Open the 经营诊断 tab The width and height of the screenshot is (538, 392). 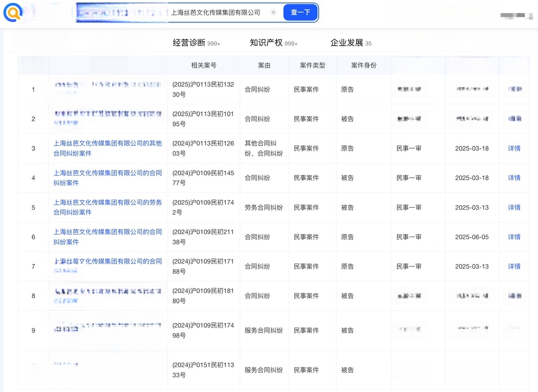pos(196,43)
